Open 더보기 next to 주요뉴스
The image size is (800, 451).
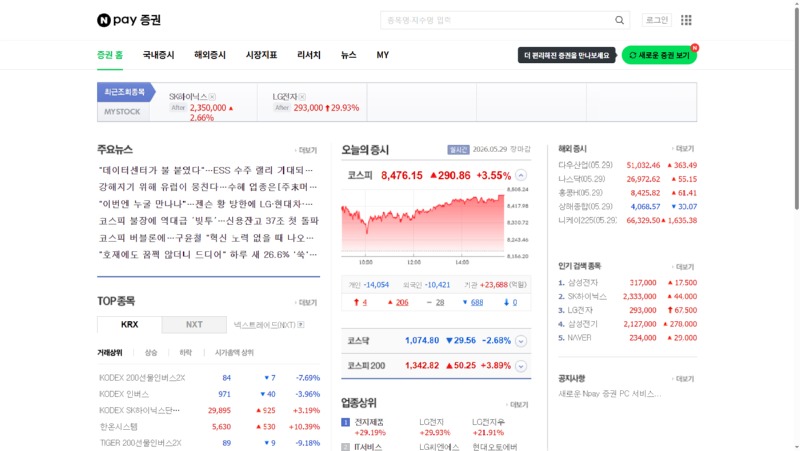306,151
